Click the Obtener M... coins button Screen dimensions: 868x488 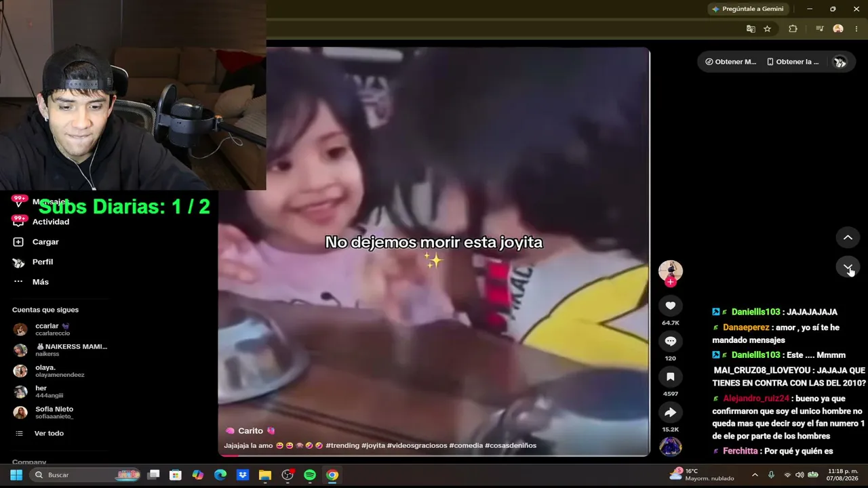click(730, 62)
